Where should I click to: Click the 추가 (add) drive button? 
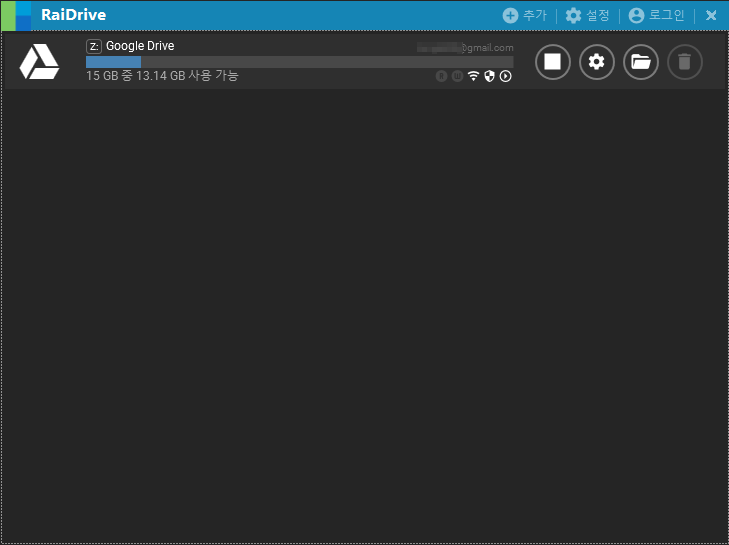(524, 15)
